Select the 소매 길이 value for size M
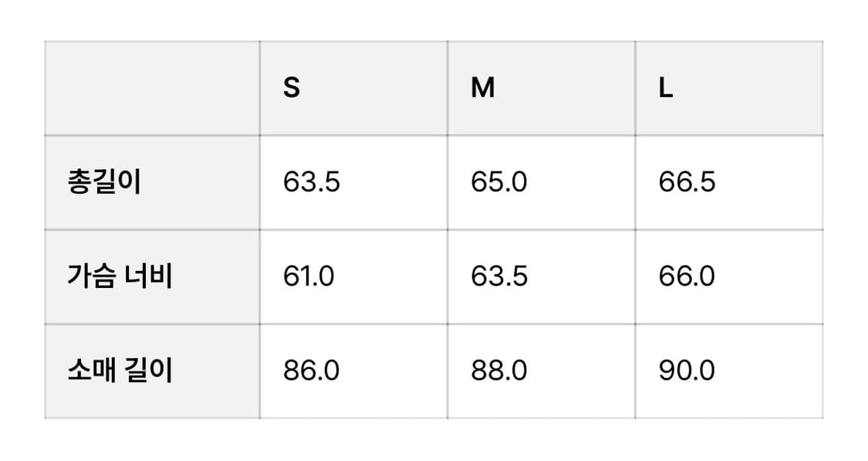Screen dimensions: 868x461 (x=499, y=371)
